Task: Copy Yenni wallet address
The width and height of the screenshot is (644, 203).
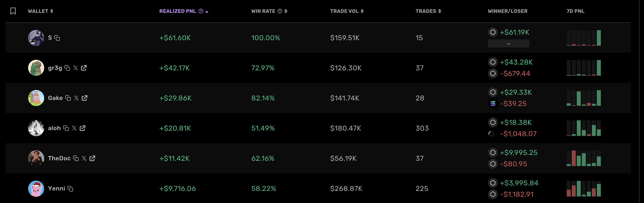Action: (71, 189)
